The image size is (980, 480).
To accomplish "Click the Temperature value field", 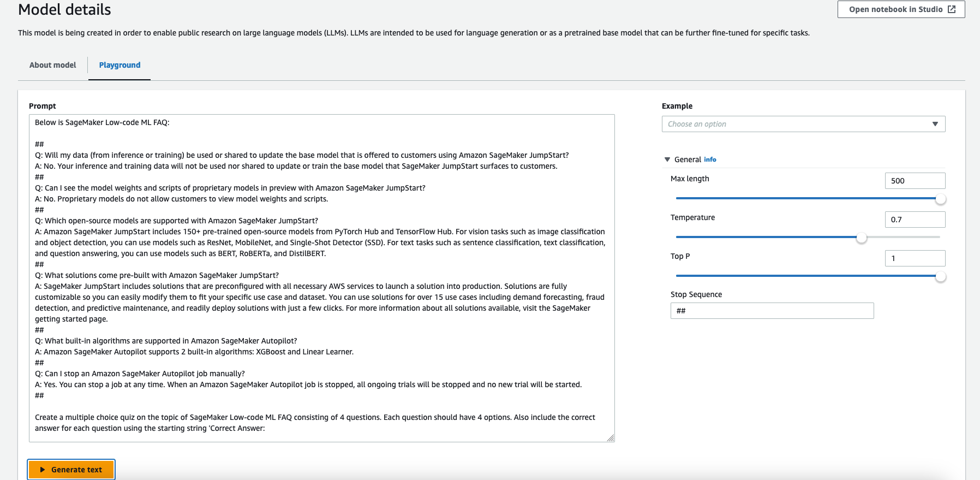I will pos(915,220).
